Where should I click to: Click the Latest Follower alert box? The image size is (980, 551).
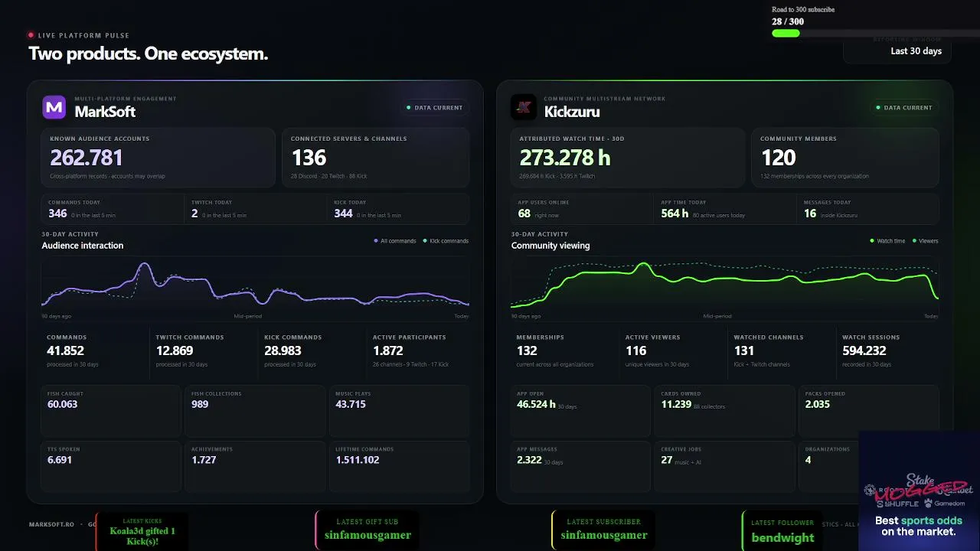[782, 532]
